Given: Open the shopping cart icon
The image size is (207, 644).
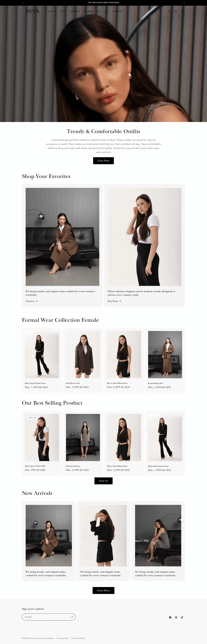Looking at the screenshot, I should (x=182, y=12).
